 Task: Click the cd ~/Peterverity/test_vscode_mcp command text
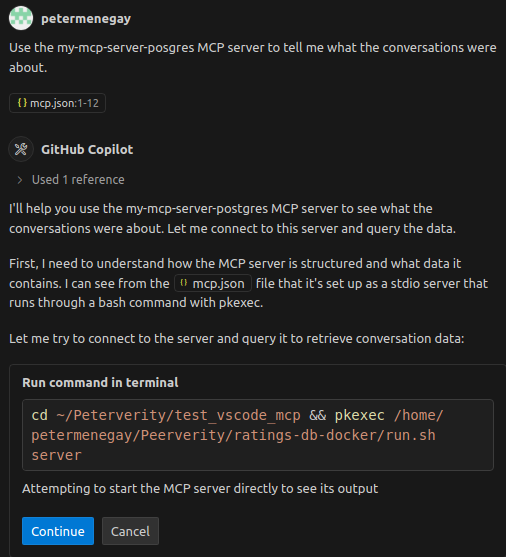tap(166, 415)
